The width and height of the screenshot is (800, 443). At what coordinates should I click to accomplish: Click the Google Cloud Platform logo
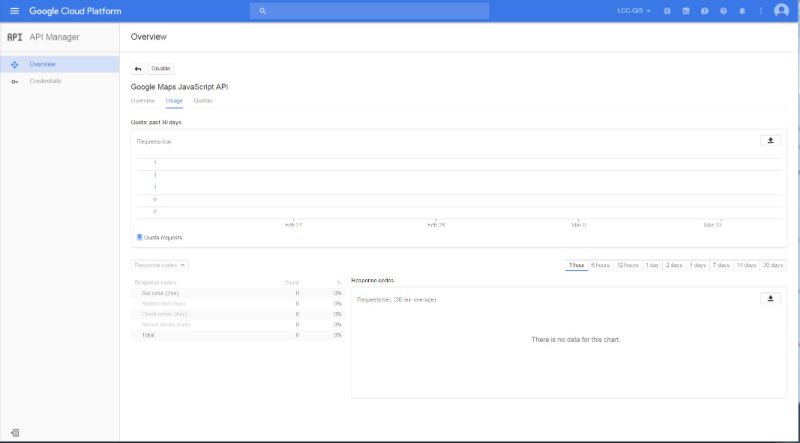pos(75,11)
